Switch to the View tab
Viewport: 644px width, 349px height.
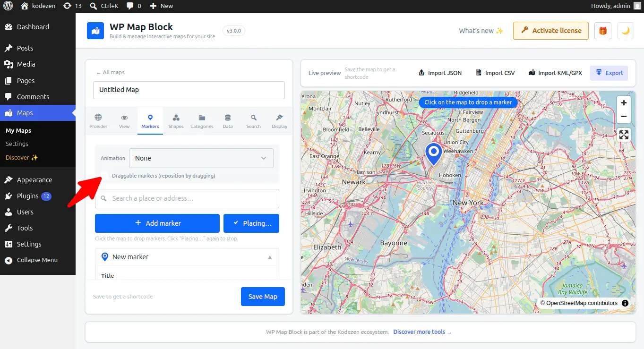124,121
